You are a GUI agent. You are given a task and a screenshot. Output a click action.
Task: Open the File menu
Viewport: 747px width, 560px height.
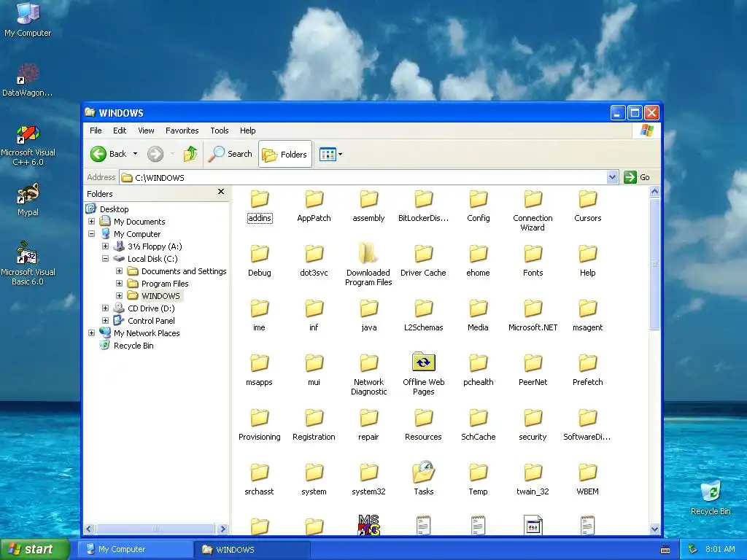tap(96, 131)
